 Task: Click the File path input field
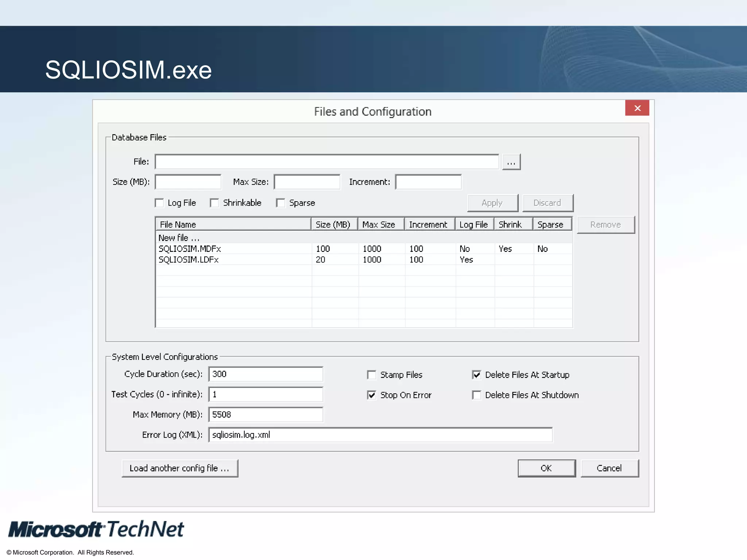[x=327, y=162]
